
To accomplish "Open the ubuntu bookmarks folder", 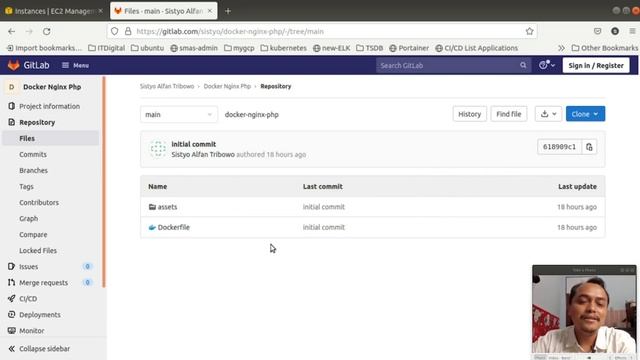I will 147,48.
